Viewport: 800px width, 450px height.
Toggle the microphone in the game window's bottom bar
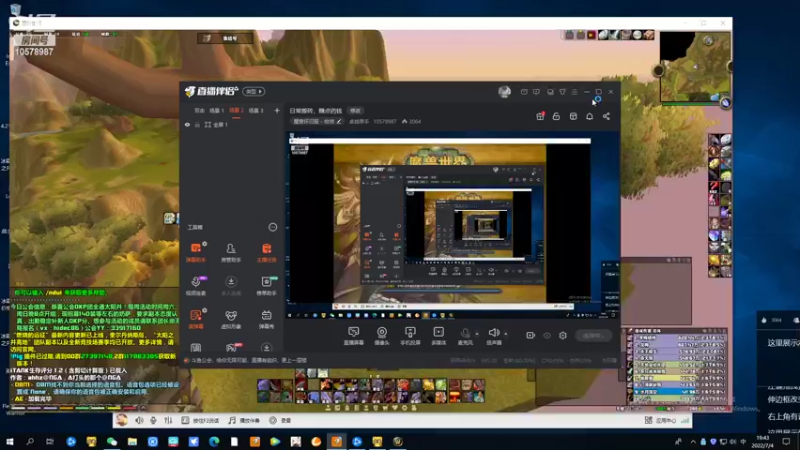pos(153,420)
